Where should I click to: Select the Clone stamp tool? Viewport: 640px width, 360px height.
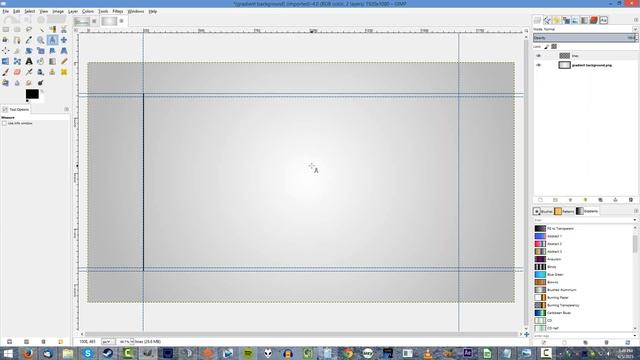[52, 72]
